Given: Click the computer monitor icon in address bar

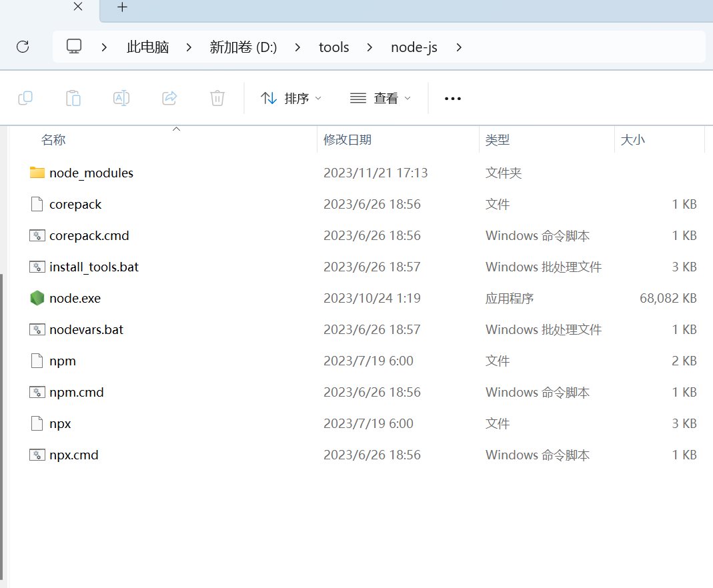Looking at the screenshot, I should (x=74, y=47).
